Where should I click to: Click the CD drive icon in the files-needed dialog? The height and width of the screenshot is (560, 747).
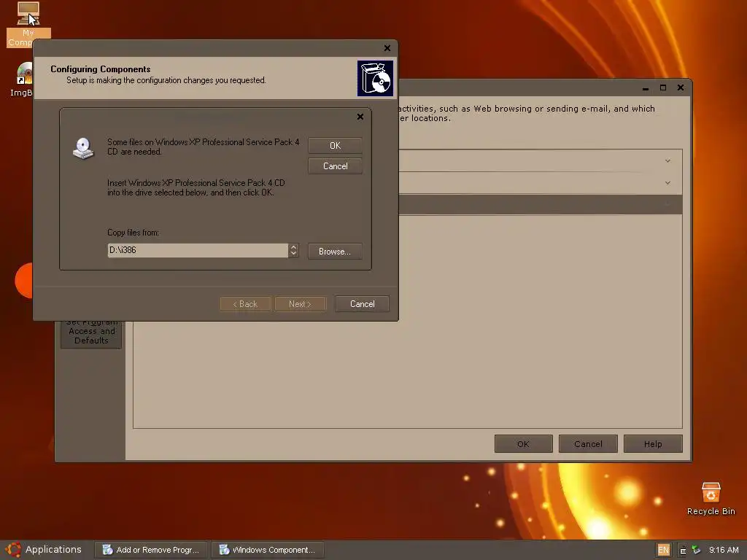(x=83, y=148)
